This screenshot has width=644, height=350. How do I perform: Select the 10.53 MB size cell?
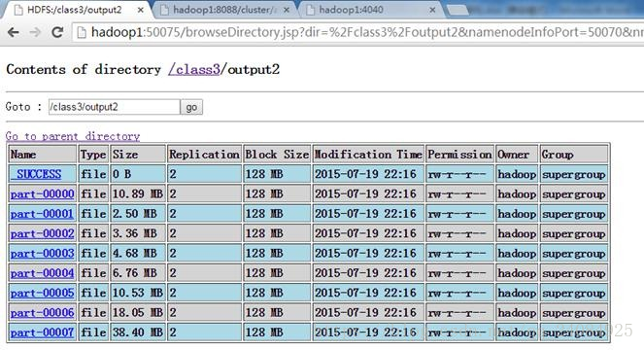138,293
